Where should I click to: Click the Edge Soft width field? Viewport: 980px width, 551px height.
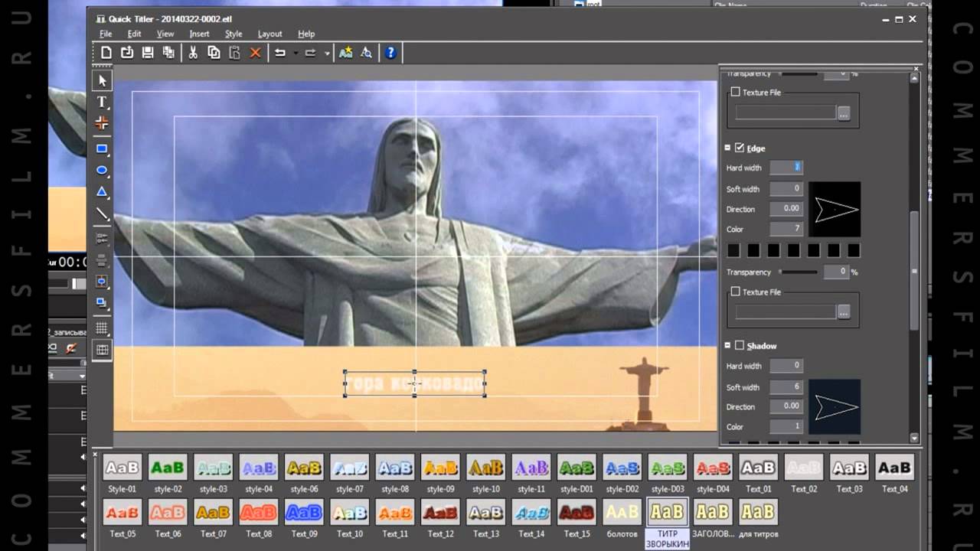pyautogui.click(x=786, y=188)
